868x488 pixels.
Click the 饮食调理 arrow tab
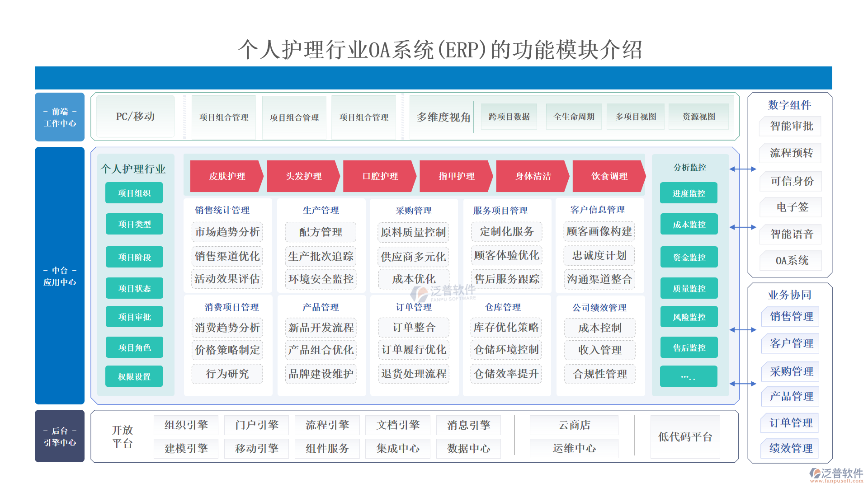coord(609,176)
